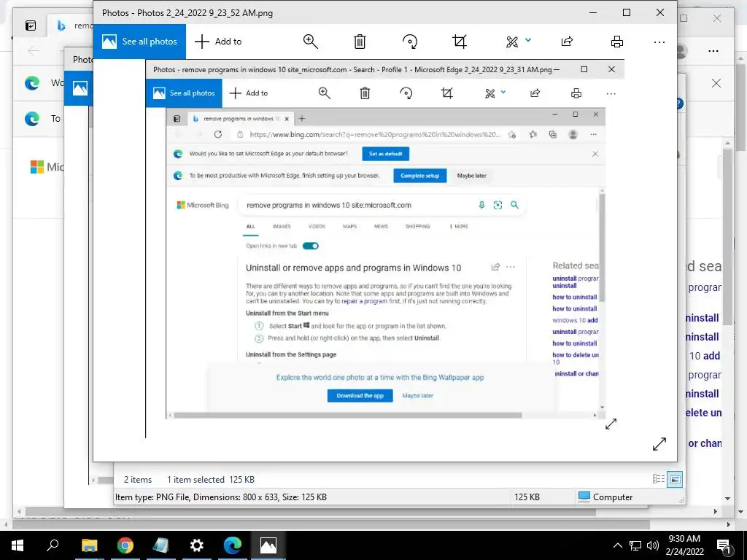Click the Microsoft logo in background Edge page

[x=37, y=167]
